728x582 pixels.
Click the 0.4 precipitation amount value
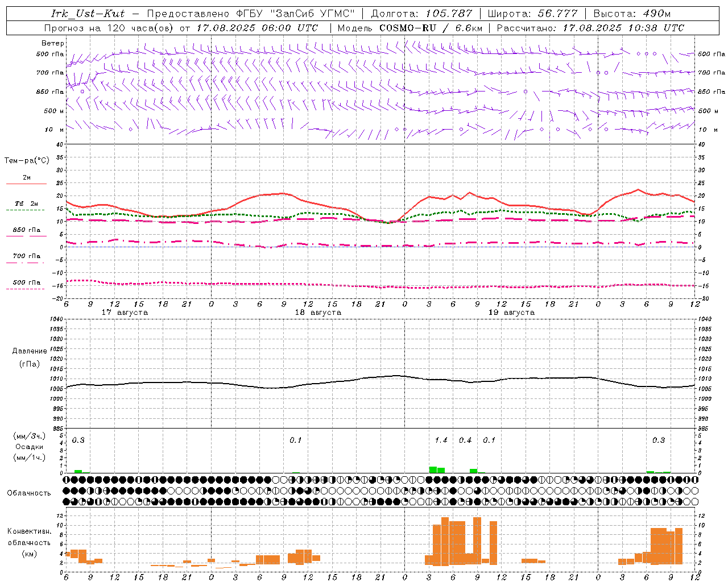coord(465,440)
